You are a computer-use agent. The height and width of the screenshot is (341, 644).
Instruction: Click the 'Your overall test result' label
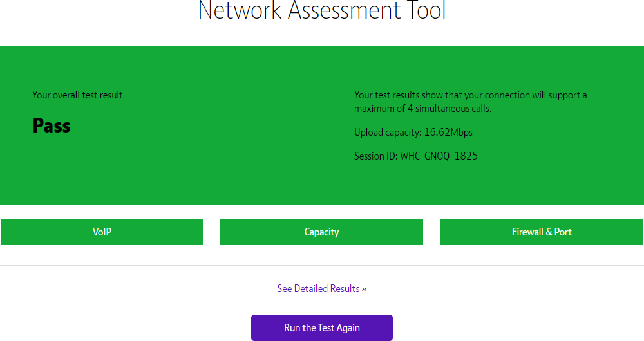77,95
